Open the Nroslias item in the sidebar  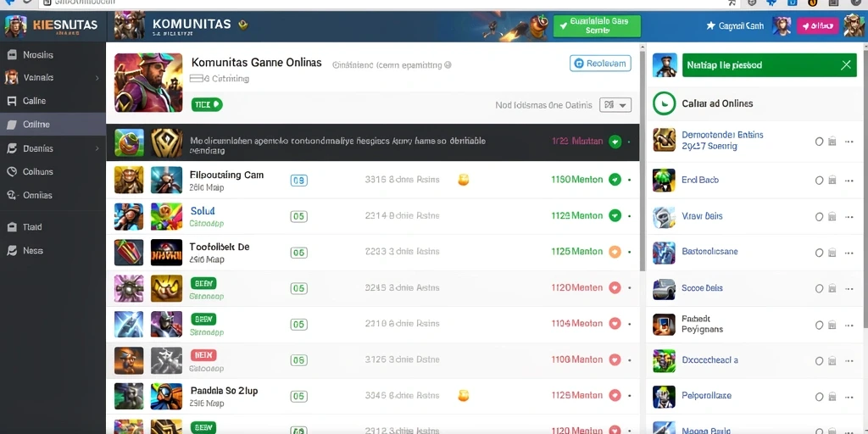pos(53,55)
